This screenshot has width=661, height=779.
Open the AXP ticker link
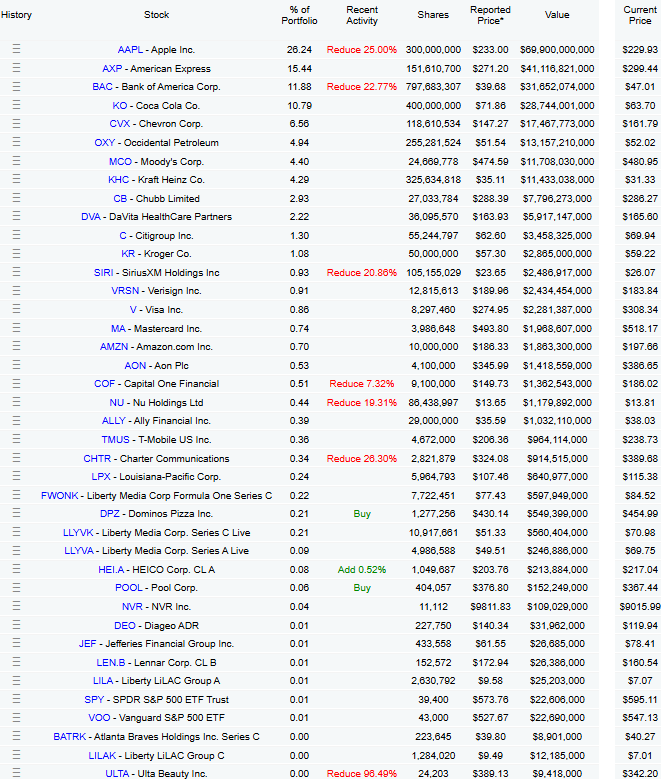(112, 69)
